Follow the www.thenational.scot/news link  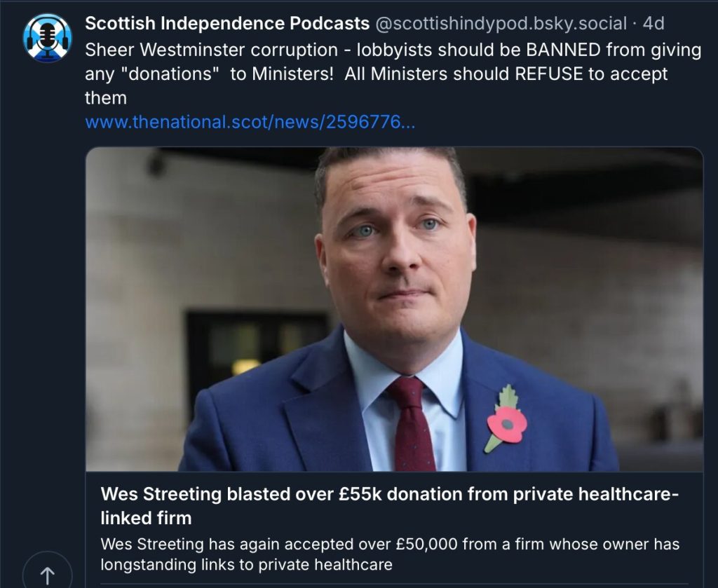pyautogui.click(x=250, y=122)
